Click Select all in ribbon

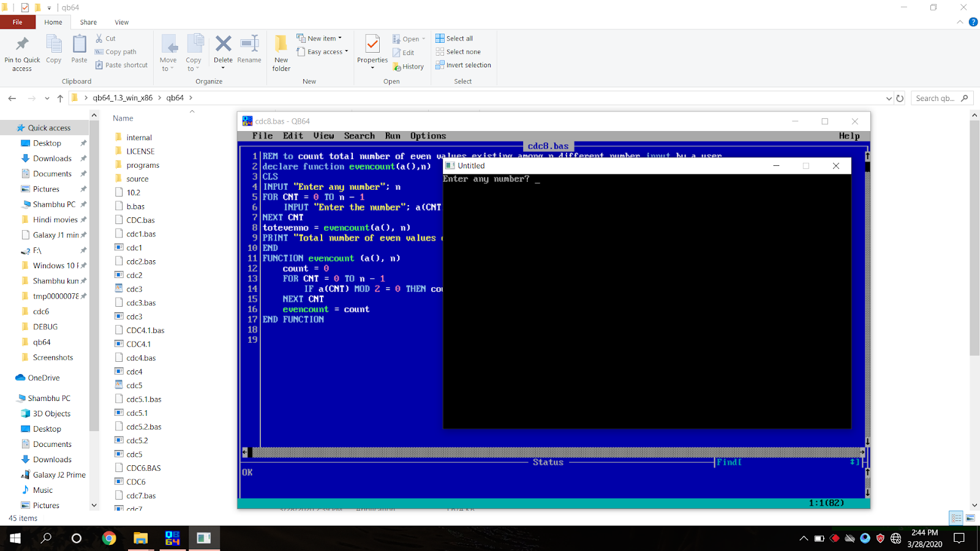point(454,39)
